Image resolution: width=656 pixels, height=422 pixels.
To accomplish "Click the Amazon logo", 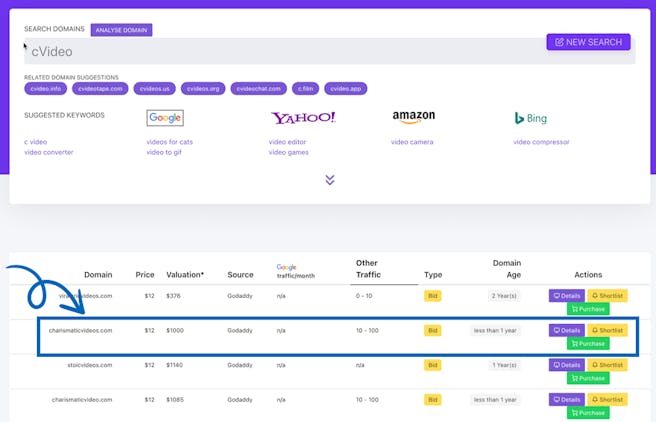I will tap(413, 118).
